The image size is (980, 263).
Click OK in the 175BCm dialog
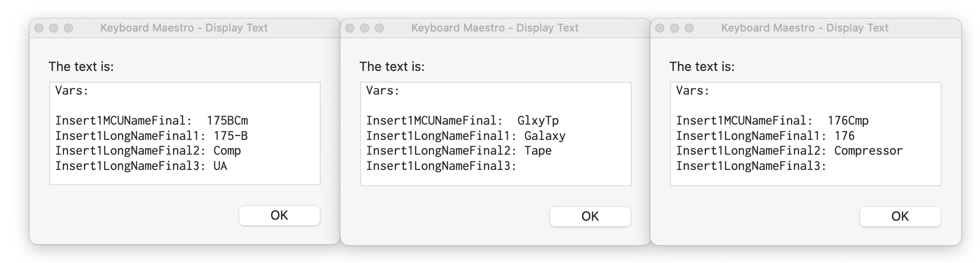point(279,215)
